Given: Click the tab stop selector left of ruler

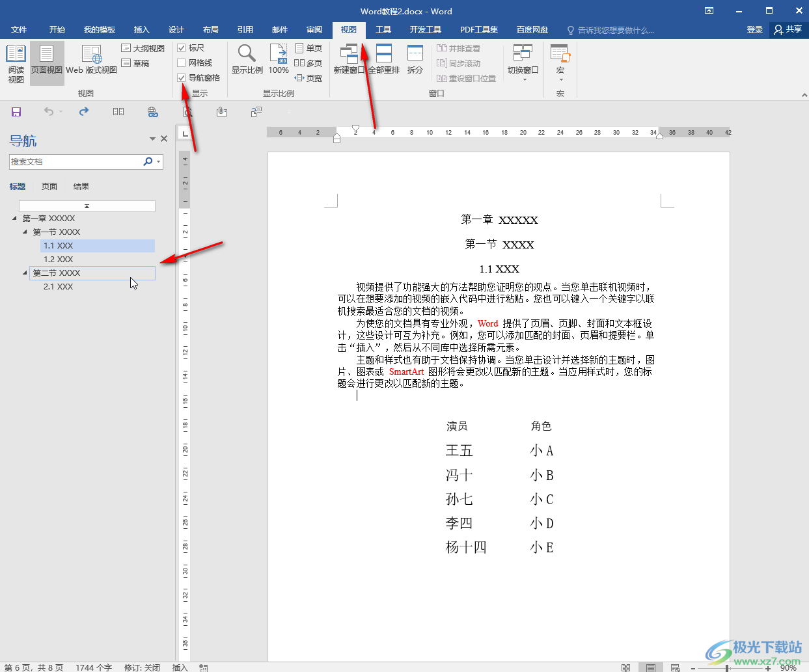Looking at the screenshot, I should 185,133.
